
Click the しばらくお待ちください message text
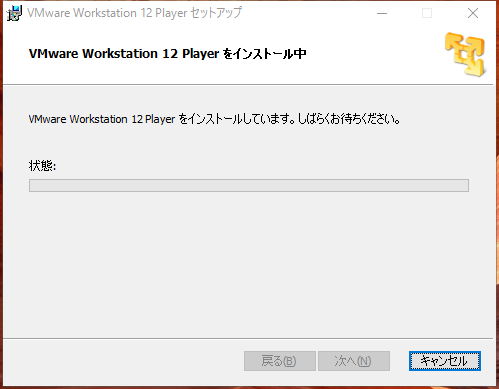349,119
